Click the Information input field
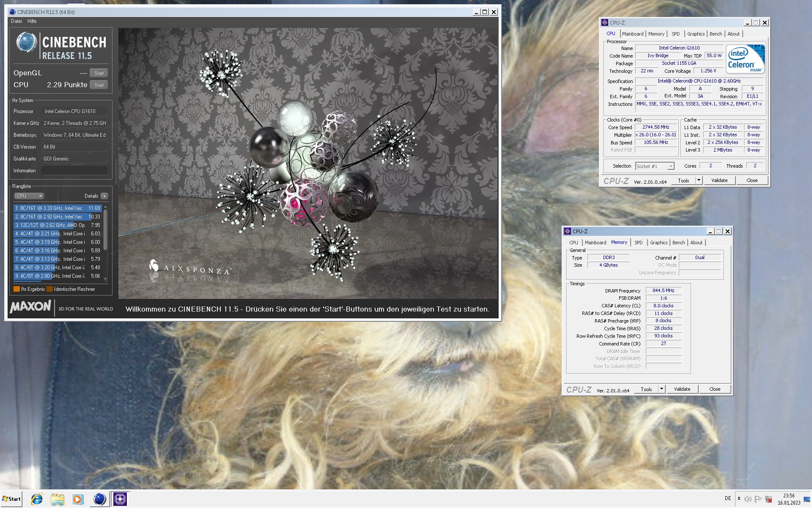The height and width of the screenshot is (508, 812). click(74, 171)
